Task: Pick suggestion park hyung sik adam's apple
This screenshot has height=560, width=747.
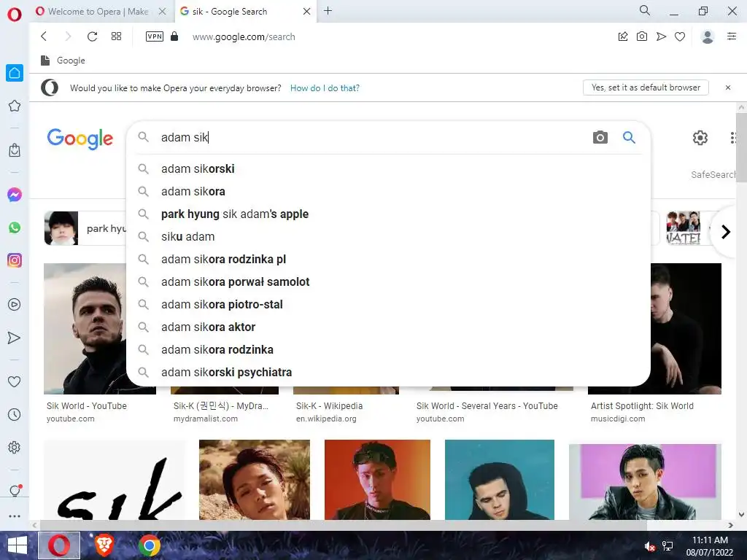Action: pos(388,214)
